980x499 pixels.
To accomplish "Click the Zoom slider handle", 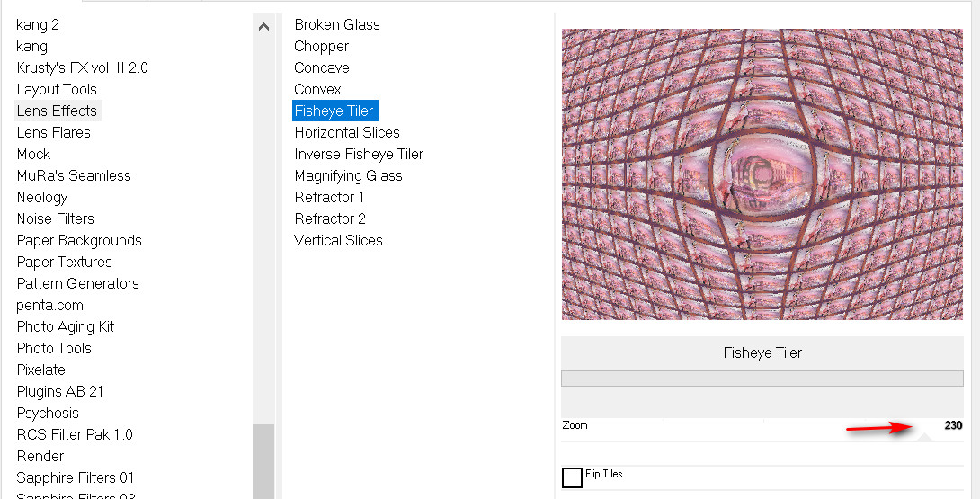I will tap(924, 436).
